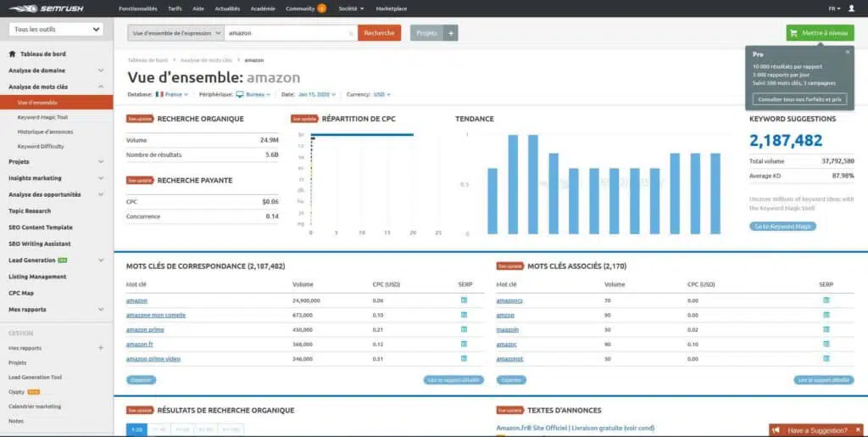This screenshot has width=868, height=437.
Task: Open the Académie menu item
Action: coord(264,8)
